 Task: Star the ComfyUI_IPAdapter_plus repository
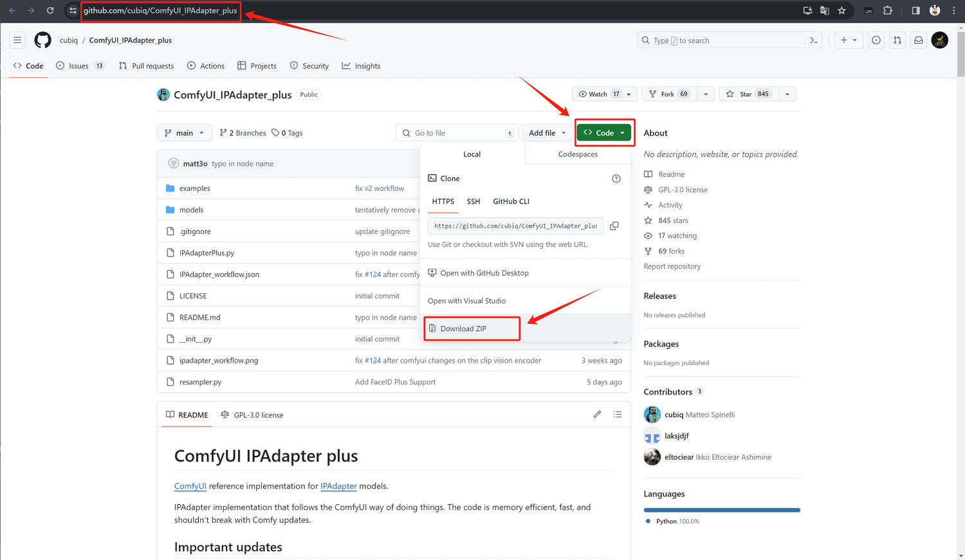click(x=748, y=94)
